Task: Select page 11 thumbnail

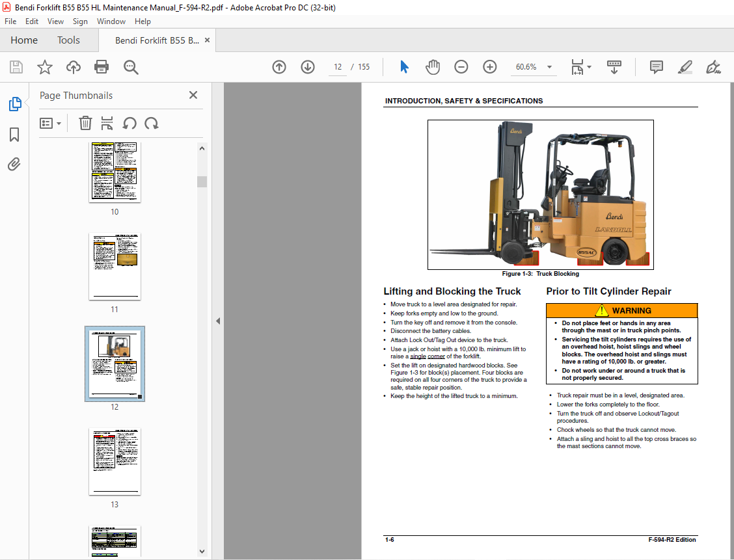Action: (115, 267)
